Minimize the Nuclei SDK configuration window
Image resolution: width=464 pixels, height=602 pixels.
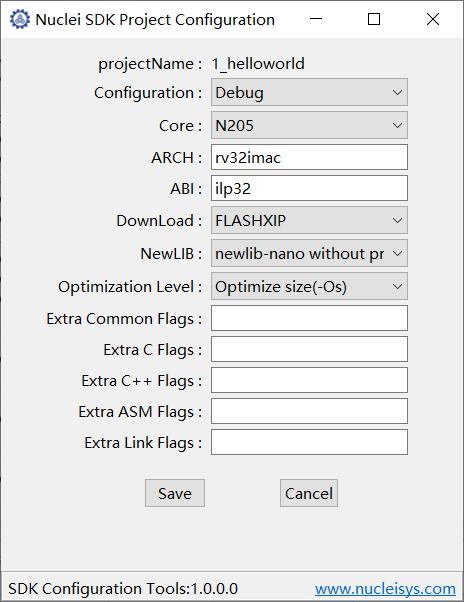click(316, 19)
